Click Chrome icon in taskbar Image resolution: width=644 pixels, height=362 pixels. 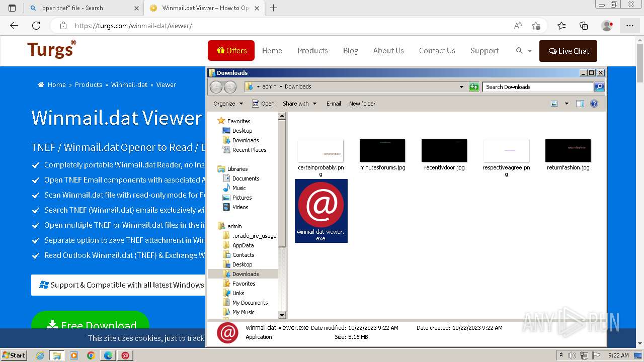[x=91, y=355]
